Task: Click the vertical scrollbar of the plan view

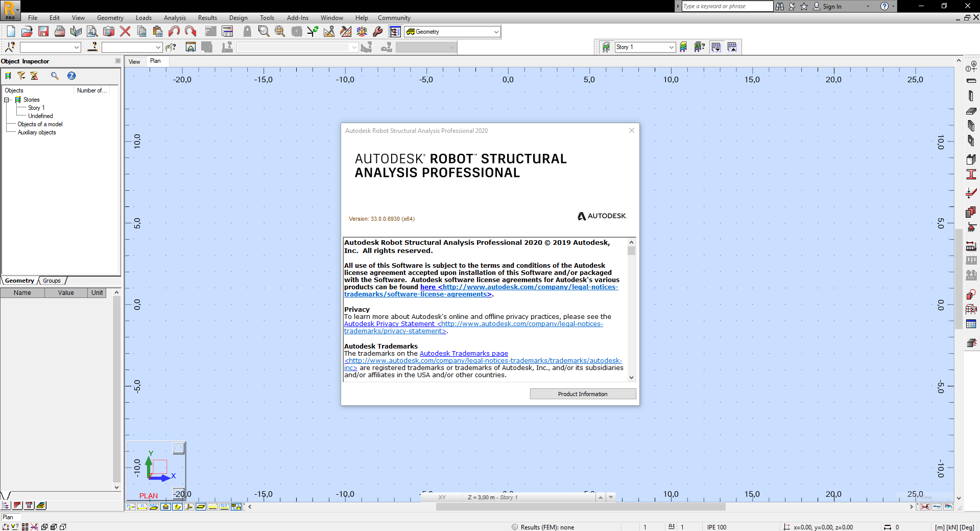Action: 959,279
